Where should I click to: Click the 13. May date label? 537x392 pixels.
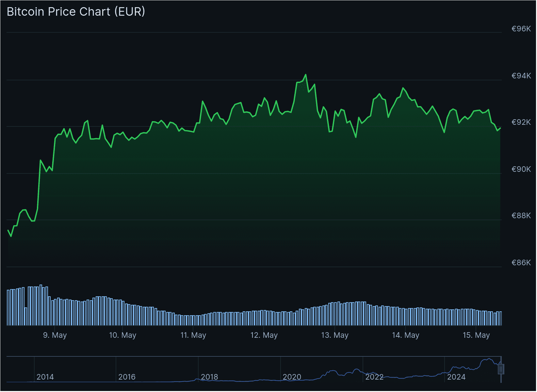point(335,335)
